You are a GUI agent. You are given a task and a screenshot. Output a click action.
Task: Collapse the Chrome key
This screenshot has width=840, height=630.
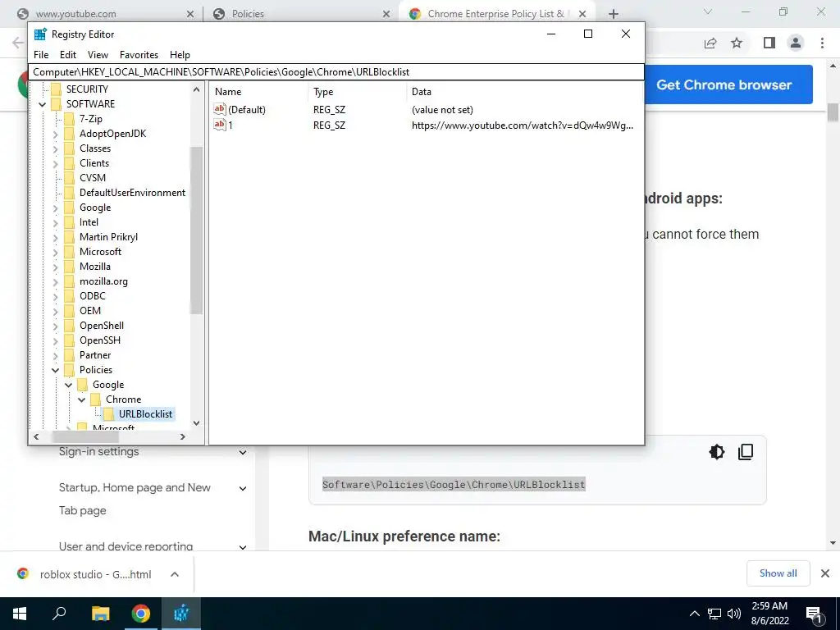click(x=81, y=399)
